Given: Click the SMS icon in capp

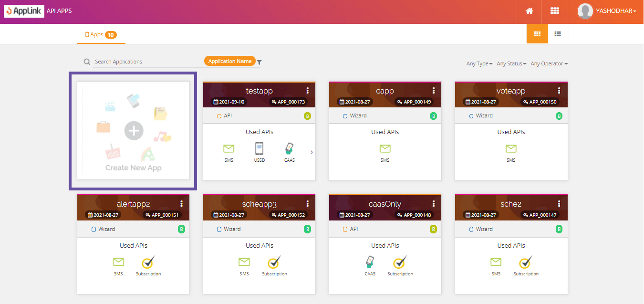Looking at the screenshot, I should tap(385, 148).
